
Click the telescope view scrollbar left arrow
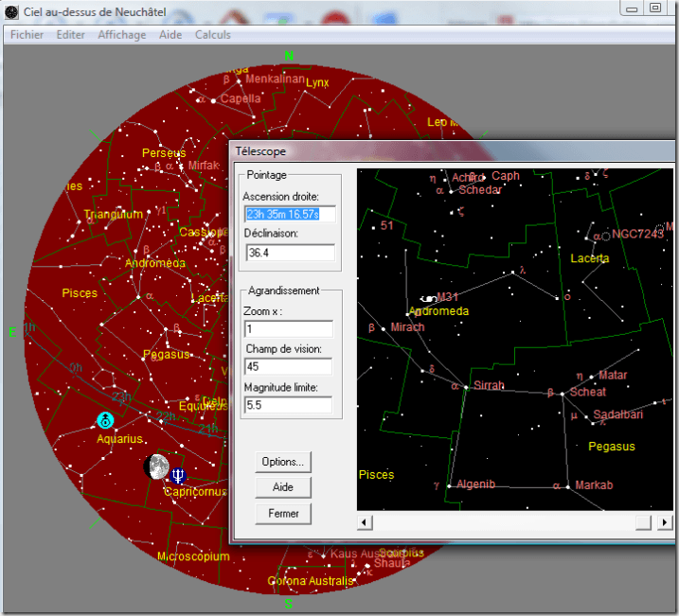pyautogui.click(x=365, y=522)
